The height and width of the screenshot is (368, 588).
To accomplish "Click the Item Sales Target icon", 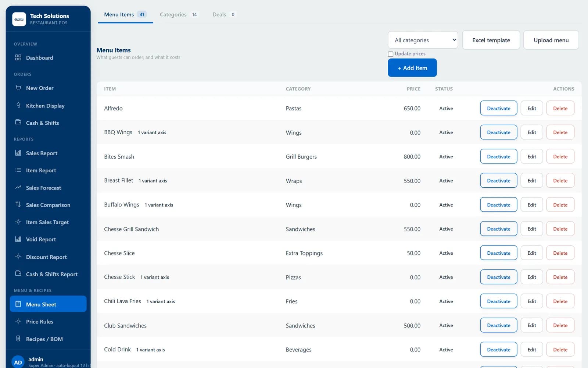I will click(x=18, y=222).
